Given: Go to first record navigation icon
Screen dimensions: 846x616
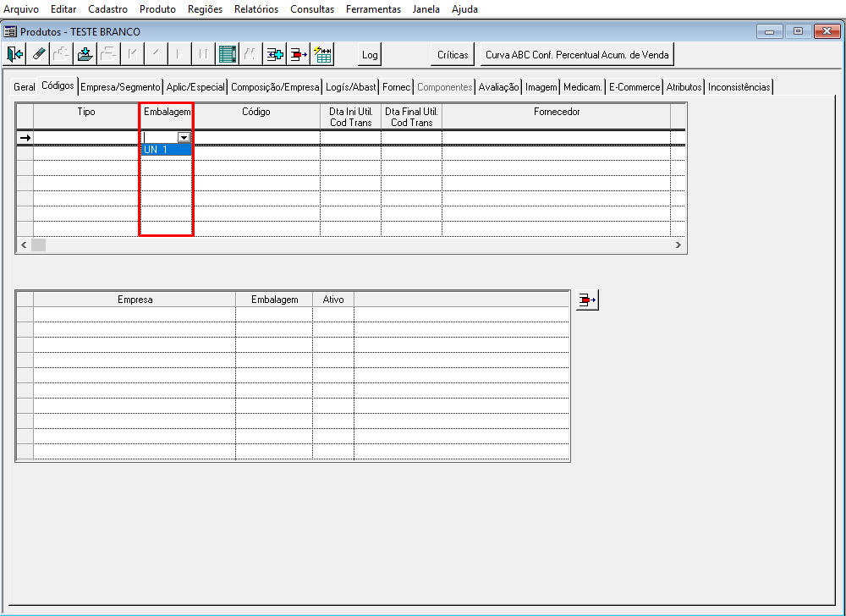Looking at the screenshot, I should pos(132,54).
